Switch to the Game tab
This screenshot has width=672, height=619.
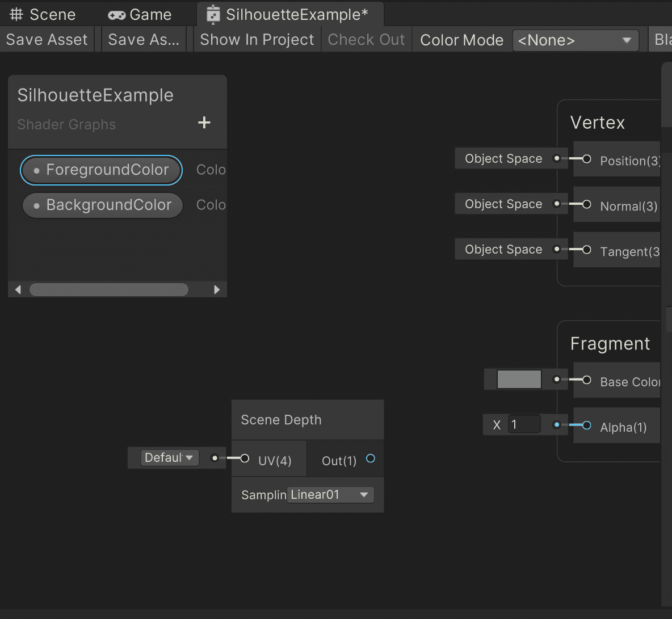tap(140, 15)
